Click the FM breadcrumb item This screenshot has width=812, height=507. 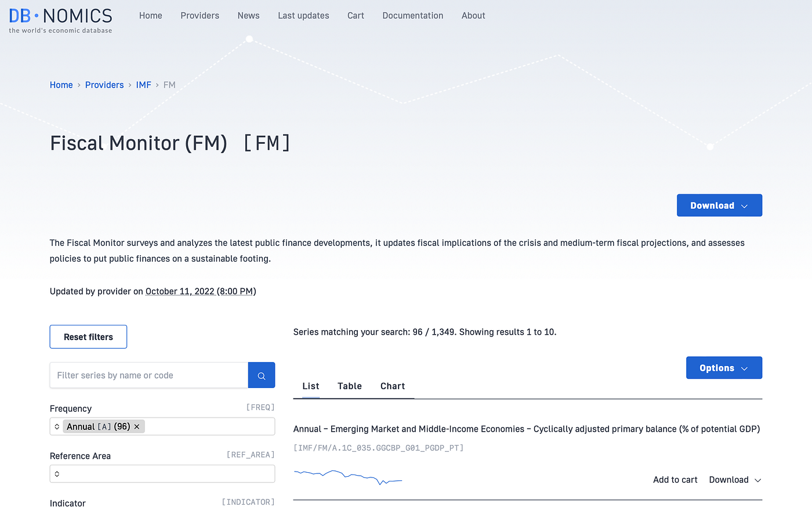169,85
